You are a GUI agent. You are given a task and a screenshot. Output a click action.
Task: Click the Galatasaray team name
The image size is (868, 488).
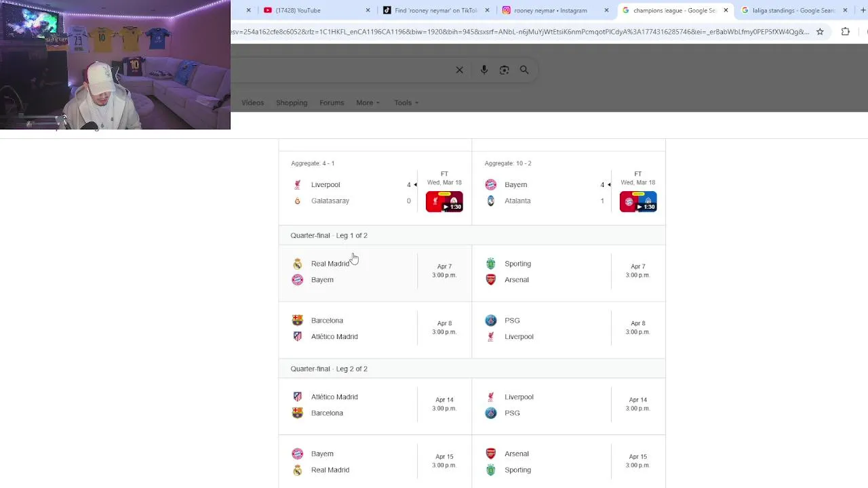[330, 201]
